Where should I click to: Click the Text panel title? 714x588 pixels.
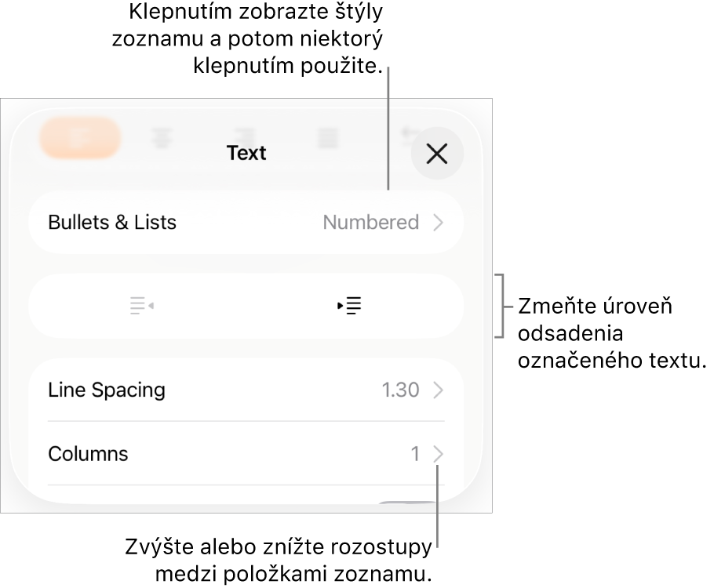click(x=246, y=153)
